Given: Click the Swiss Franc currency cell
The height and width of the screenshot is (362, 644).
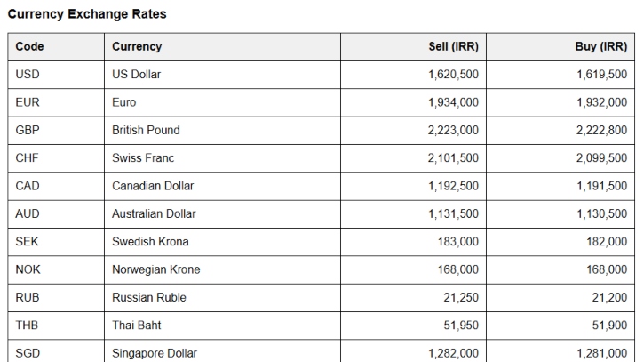Looking at the screenshot, I should point(143,158).
